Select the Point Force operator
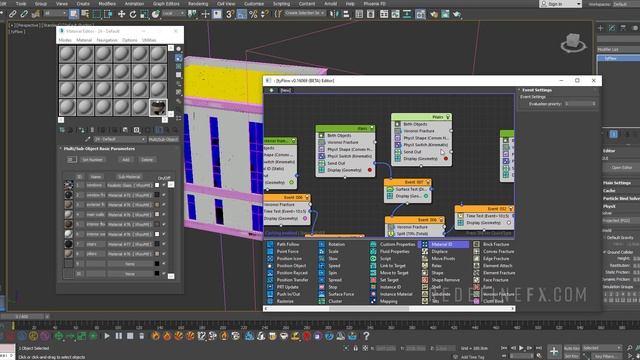 click(284, 251)
